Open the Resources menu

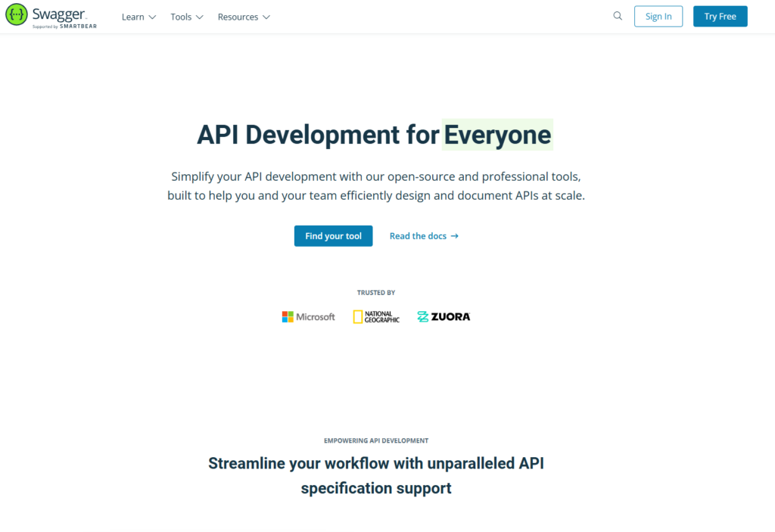point(238,17)
